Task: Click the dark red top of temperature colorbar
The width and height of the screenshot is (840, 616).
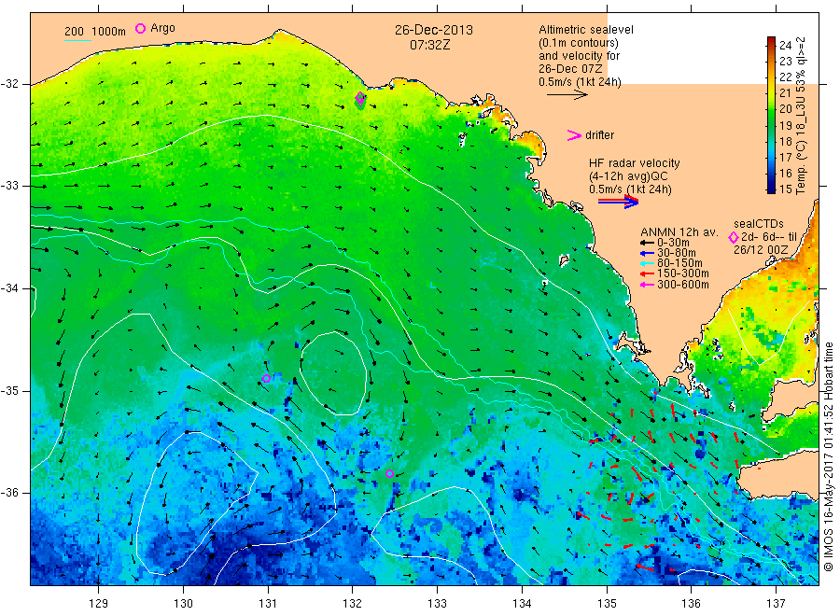Action: coord(771,41)
